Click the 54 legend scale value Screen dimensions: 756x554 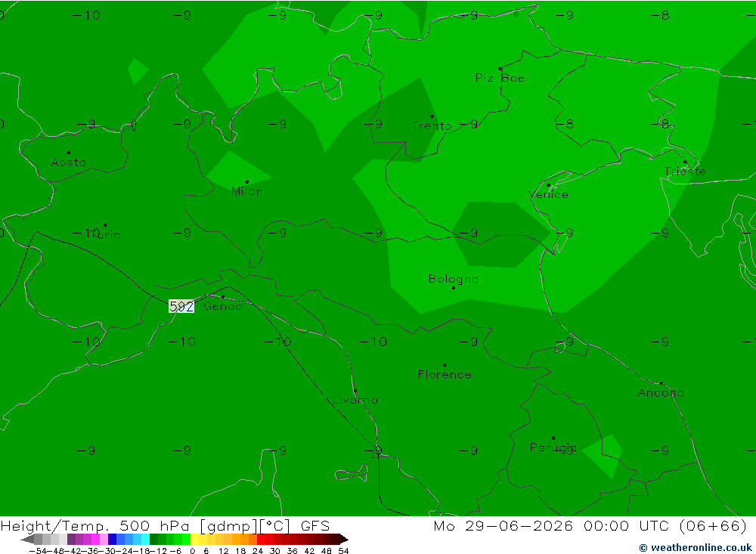343,551
